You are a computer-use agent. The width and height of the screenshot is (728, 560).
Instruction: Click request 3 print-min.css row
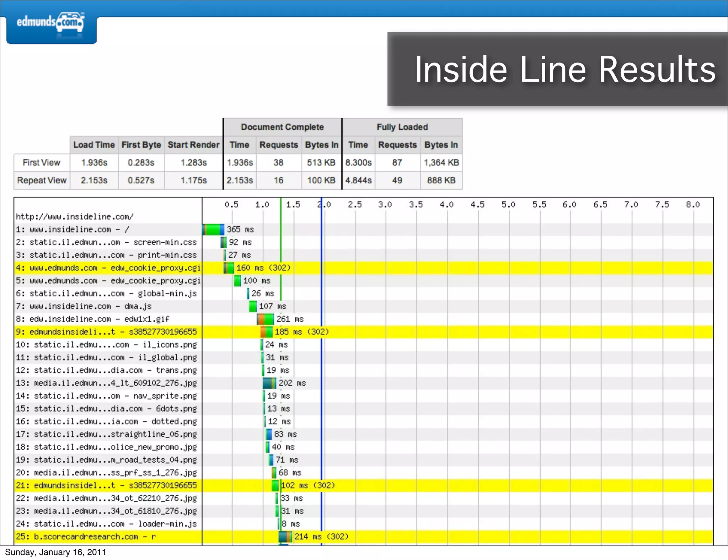pyautogui.click(x=363, y=255)
